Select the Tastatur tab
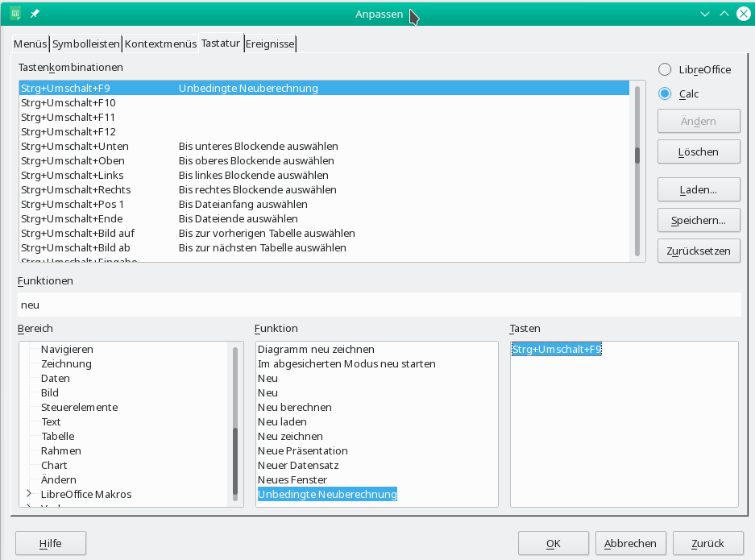Viewport: 755px width, 560px height. click(221, 44)
